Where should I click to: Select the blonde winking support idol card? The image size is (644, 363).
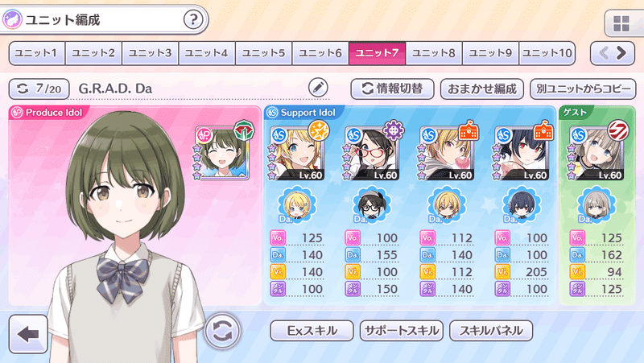point(297,153)
